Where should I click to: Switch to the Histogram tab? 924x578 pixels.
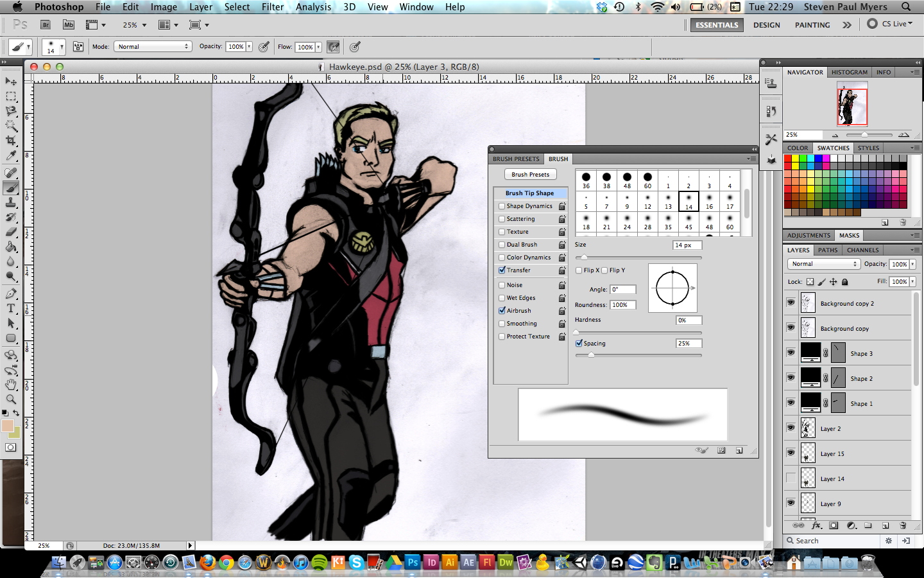coord(850,72)
